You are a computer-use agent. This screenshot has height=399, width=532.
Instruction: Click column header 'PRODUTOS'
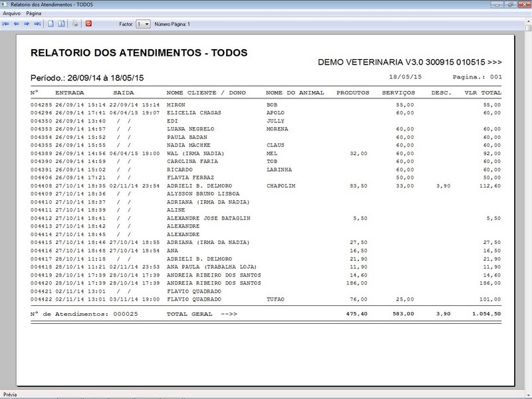(353, 92)
